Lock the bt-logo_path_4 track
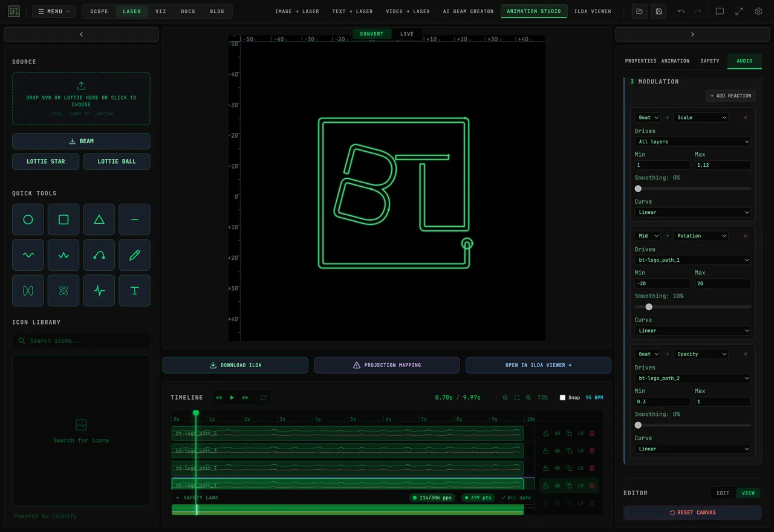The height and width of the screenshot is (532, 774). click(546, 433)
